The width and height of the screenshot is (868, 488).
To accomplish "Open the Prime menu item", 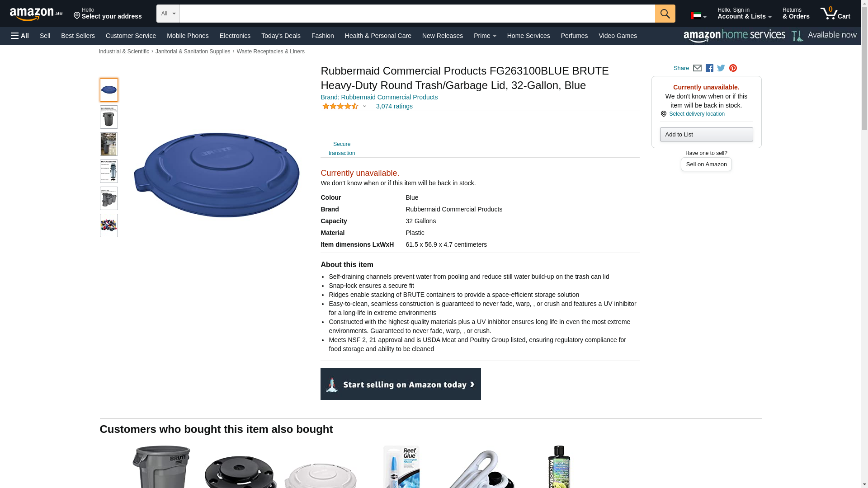I will coord(485,36).
